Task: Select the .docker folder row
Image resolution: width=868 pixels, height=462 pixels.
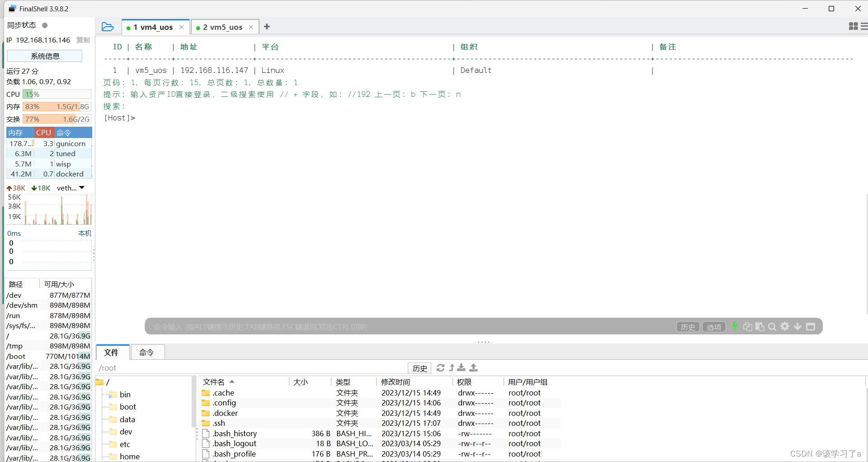Action: click(380, 413)
